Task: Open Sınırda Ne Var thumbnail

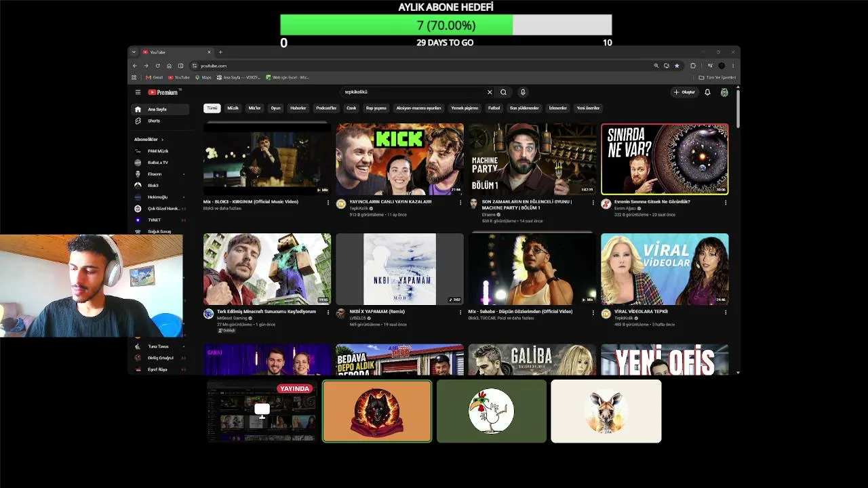Action: (665, 159)
